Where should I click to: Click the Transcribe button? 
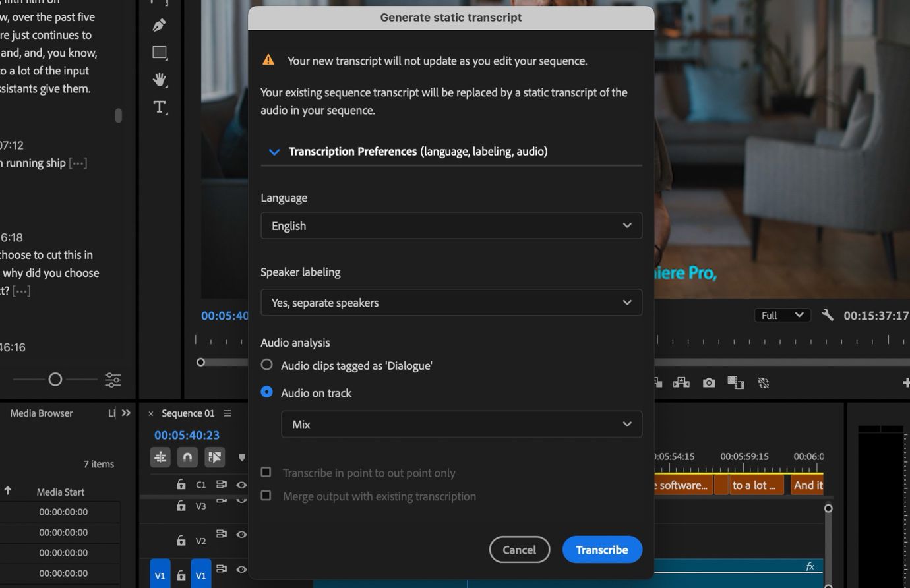tap(601, 550)
